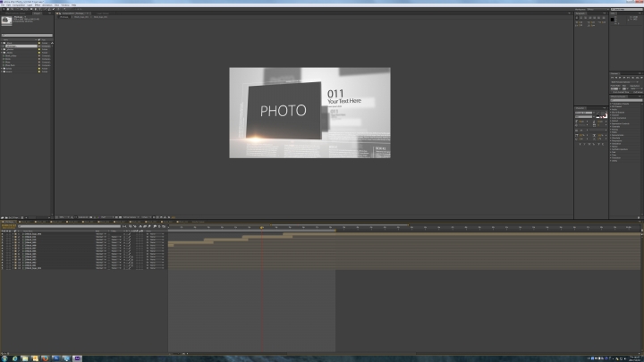
Task: Click the Windows Start button
Action: pyautogui.click(x=4, y=358)
